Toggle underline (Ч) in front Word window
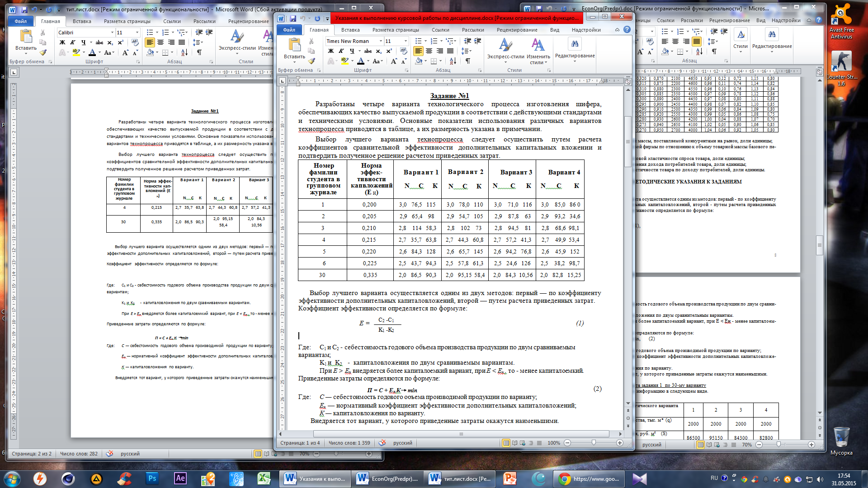 point(351,51)
